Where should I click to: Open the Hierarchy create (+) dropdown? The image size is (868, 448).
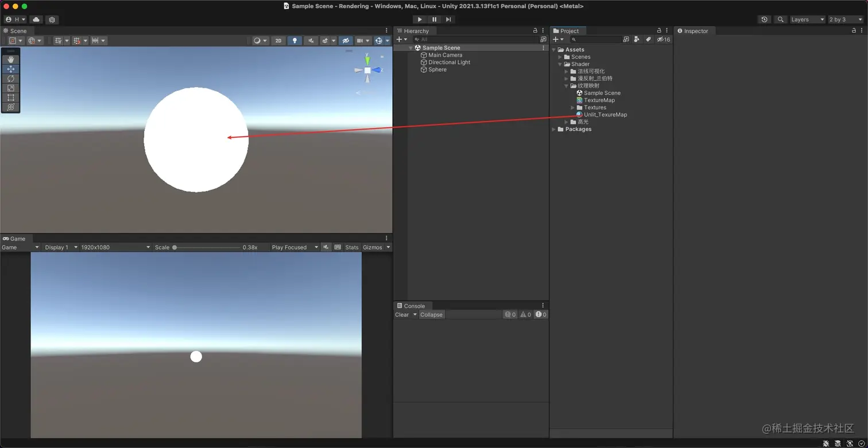402,40
